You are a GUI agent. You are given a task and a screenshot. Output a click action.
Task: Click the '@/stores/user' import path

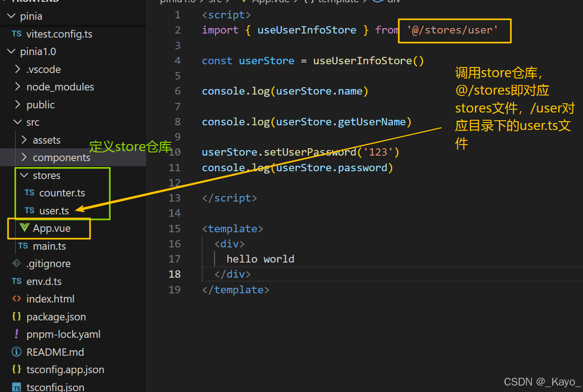(x=453, y=30)
